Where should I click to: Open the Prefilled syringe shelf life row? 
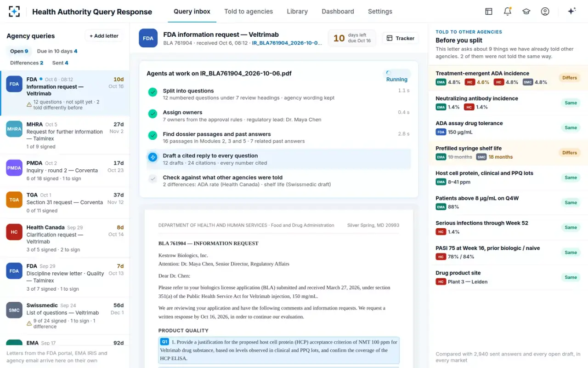click(508, 153)
